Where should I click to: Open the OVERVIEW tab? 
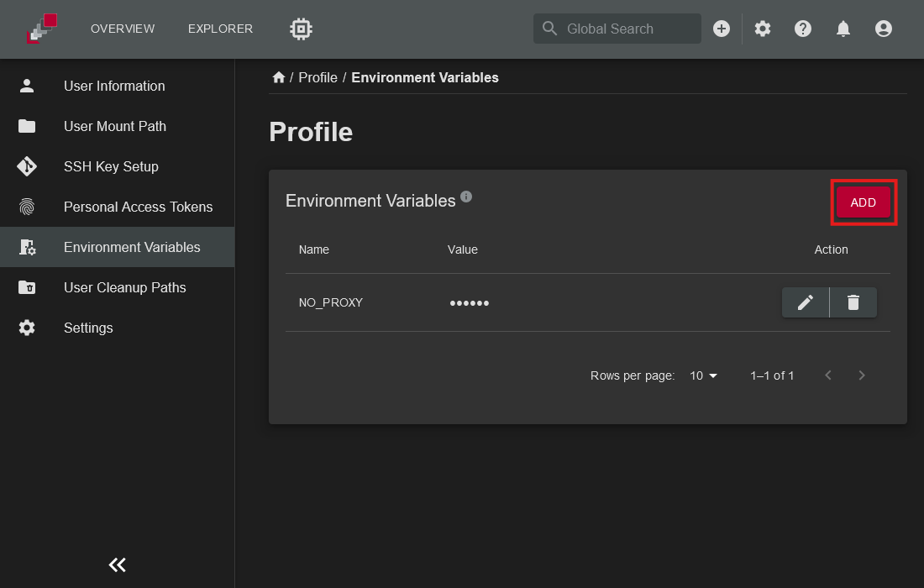123,29
